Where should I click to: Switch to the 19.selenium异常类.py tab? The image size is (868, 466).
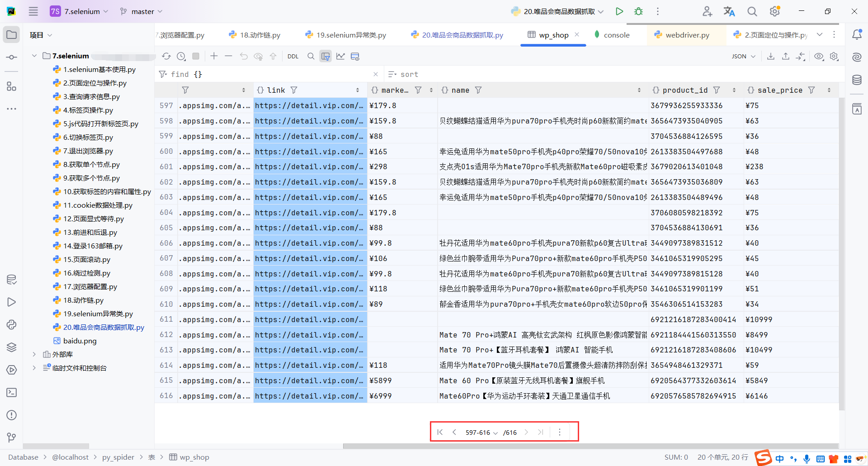(x=346, y=35)
